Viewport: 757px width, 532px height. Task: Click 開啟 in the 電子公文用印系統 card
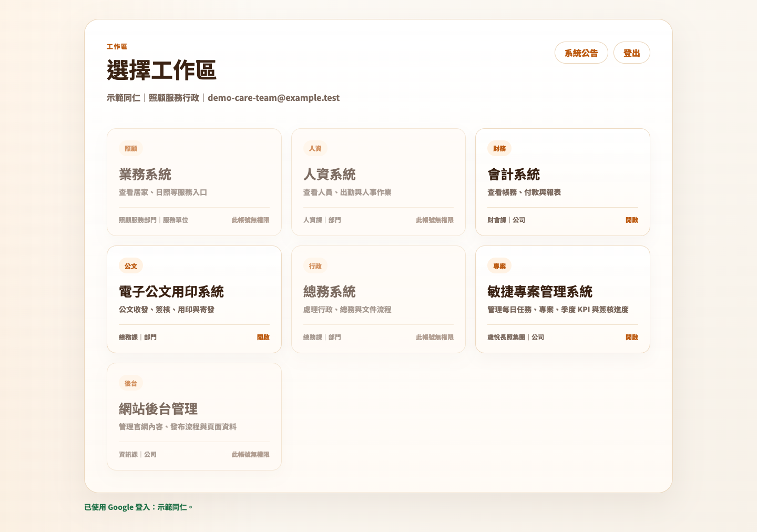coord(263,337)
